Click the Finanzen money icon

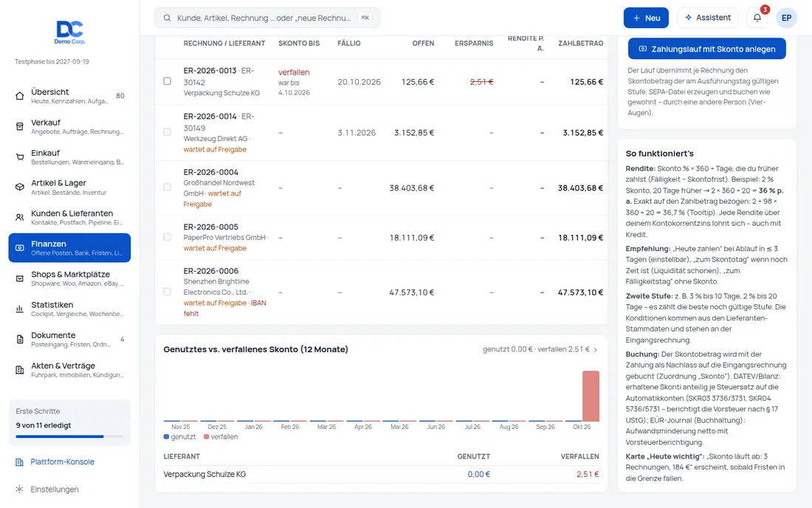20,248
